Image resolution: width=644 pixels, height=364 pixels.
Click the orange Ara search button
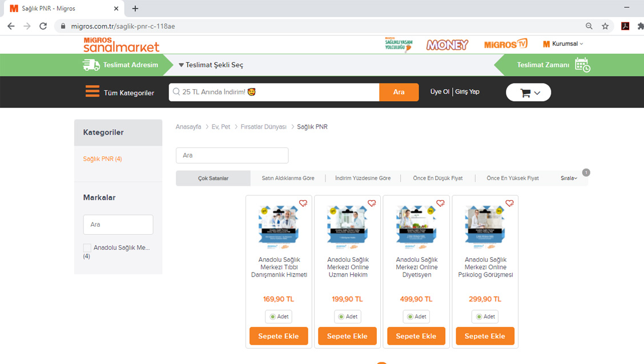coord(399,92)
